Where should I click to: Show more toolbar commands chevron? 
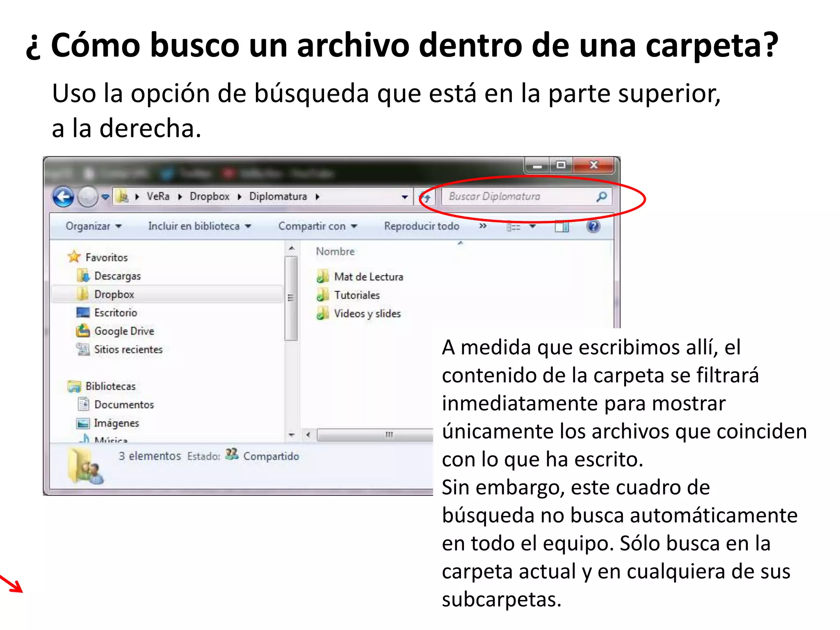[483, 226]
